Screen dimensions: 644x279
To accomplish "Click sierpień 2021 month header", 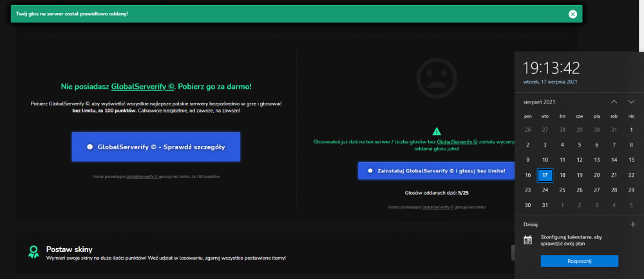I will [x=539, y=102].
